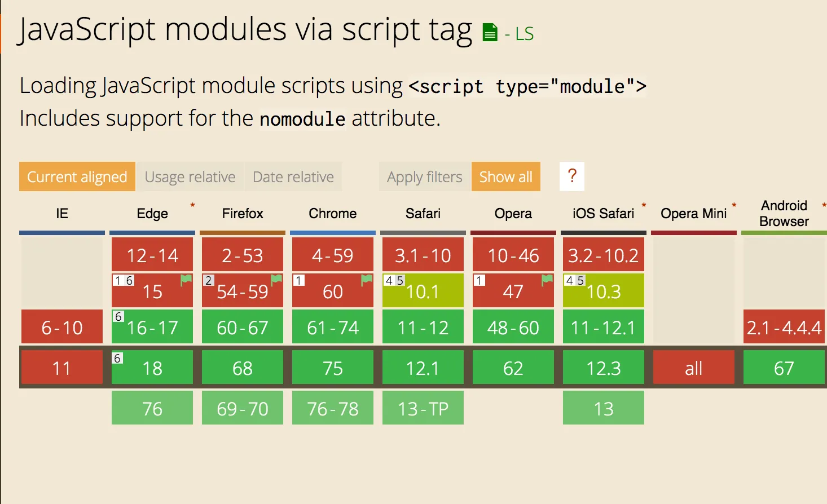Select the Opera 10-46 cell
The image size is (827, 504).
[513, 255]
